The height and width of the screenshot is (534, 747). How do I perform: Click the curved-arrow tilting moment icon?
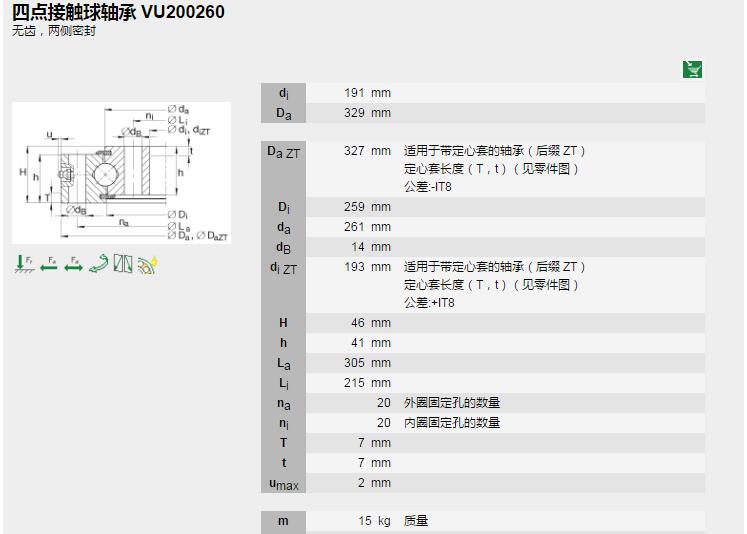(99, 263)
